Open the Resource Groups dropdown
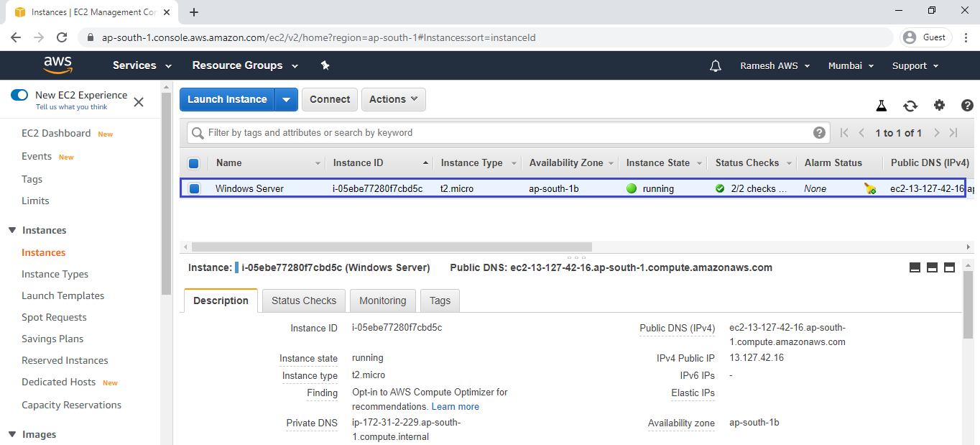 (x=245, y=65)
